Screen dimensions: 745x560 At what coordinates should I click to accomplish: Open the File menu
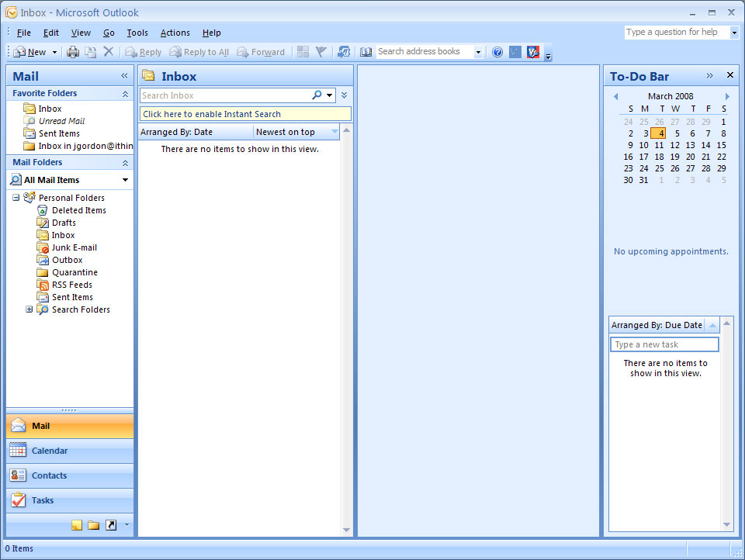(24, 33)
